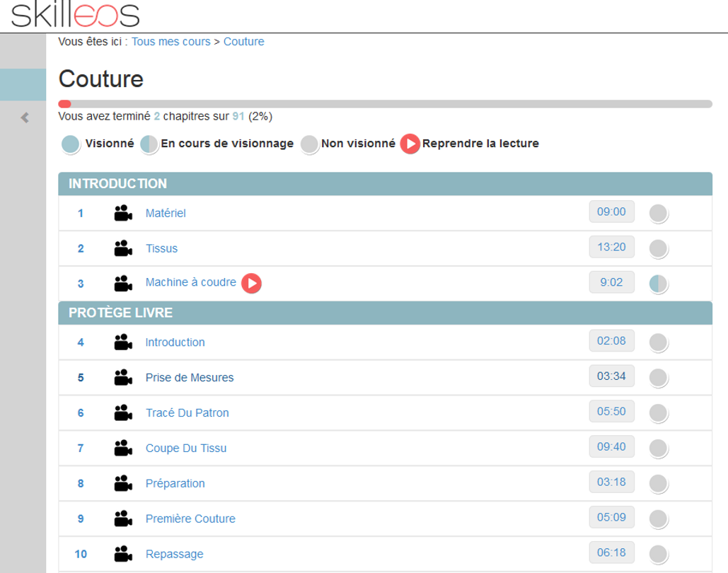
Task: Collapse the INTRODUCTION section header
Action: tap(386, 184)
